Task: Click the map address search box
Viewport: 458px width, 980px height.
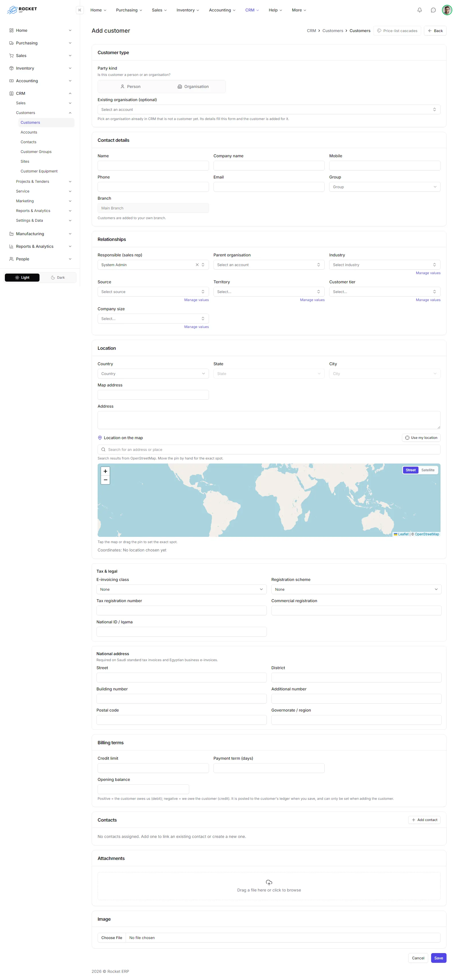Action: coord(269,450)
